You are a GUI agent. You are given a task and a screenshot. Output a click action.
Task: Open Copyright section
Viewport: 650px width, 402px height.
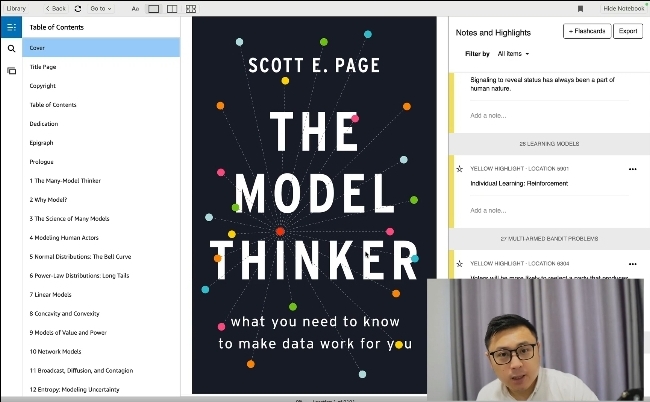[101, 86]
